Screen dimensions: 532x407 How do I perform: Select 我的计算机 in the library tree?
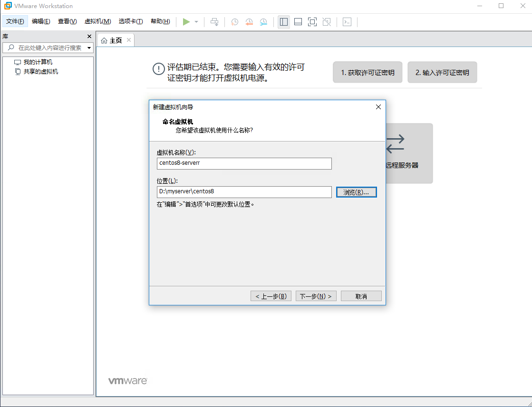click(38, 62)
